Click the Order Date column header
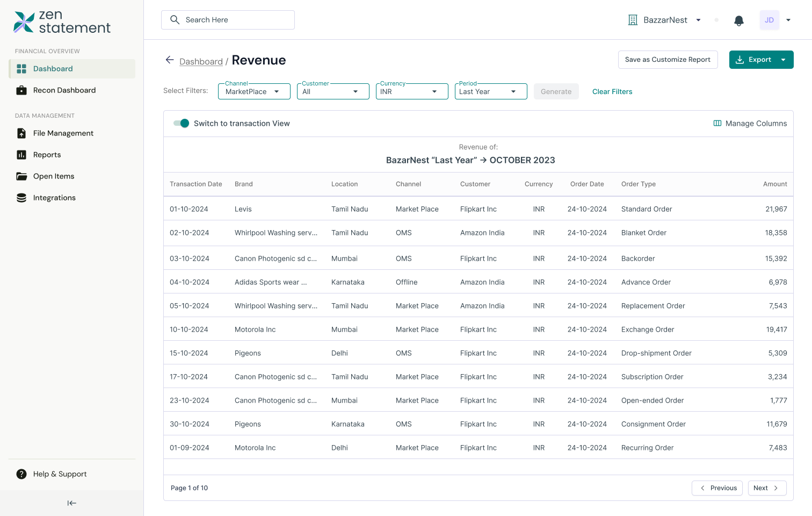Screen dimensions: 812x516 coord(587,184)
